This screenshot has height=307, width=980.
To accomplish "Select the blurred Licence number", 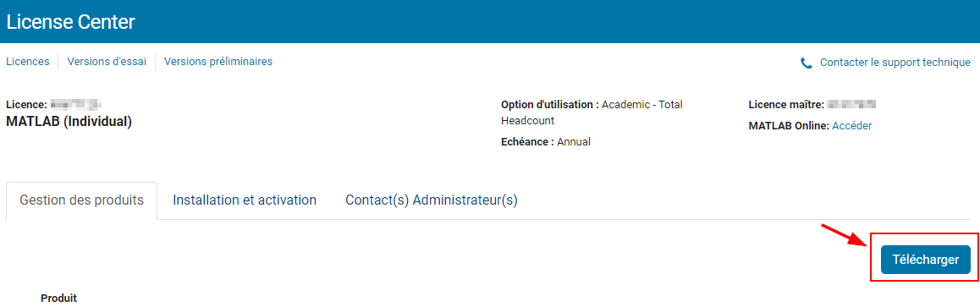I will (76, 104).
